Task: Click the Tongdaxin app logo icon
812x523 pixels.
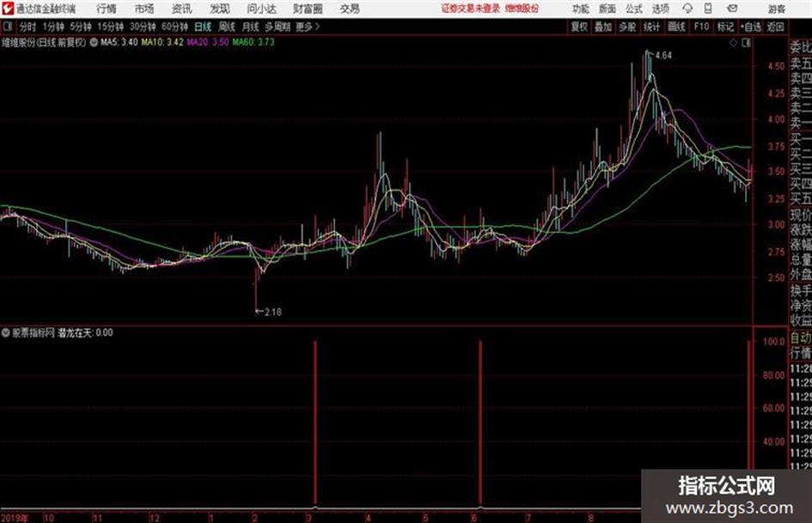Action: 8,9
